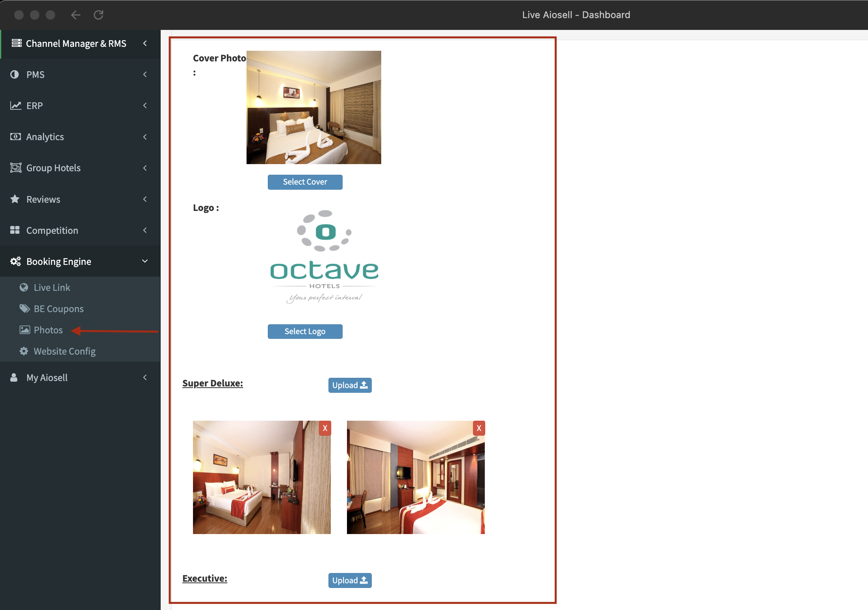Upload a photo for Executive
The height and width of the screenshot is (610, 868).
point(350,580)
